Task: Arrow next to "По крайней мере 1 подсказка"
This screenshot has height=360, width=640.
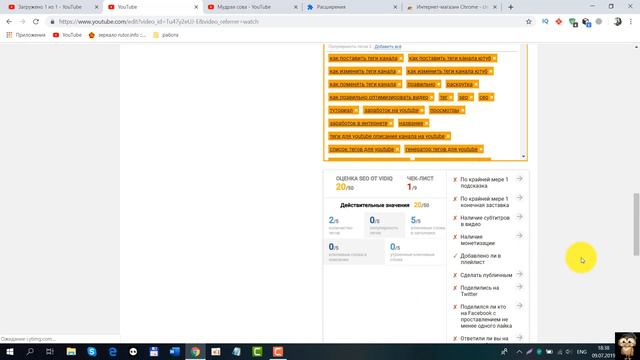Action: pyautogui.click(x=519, y=179)
